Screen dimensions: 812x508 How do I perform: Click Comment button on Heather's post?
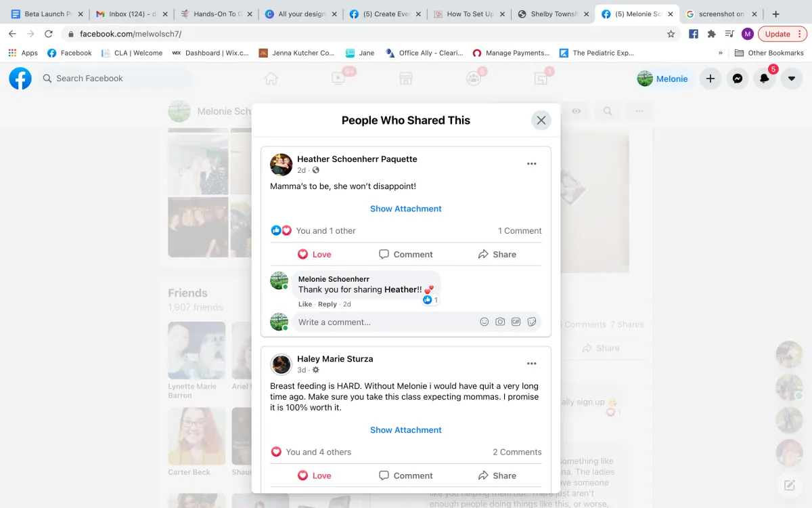pyautogui.click(x=406, y=255)
